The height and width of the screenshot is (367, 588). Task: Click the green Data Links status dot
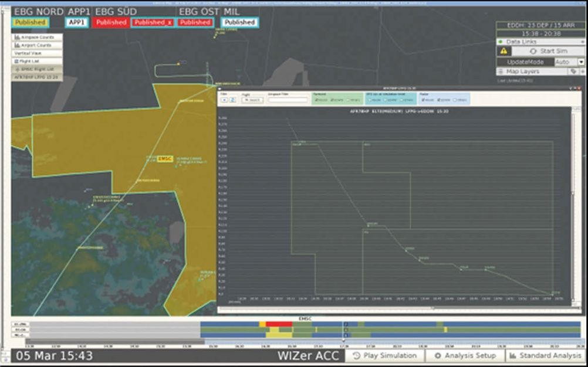(500, 42)
